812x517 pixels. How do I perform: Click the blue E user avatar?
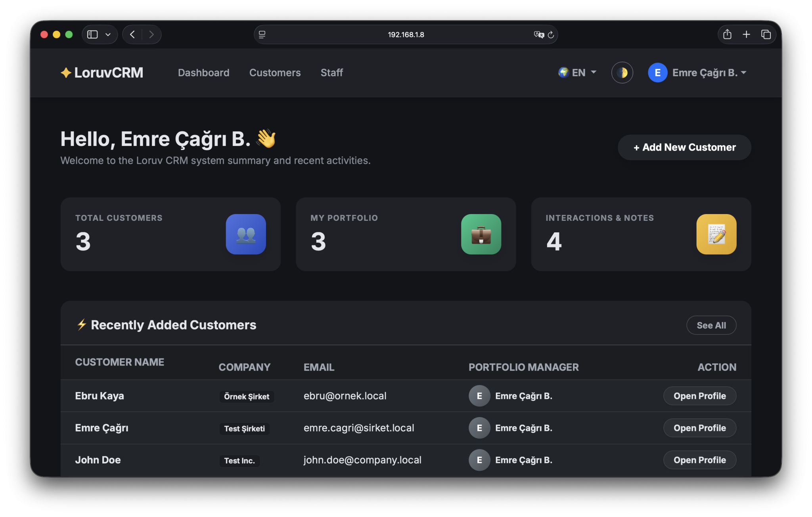657,73
